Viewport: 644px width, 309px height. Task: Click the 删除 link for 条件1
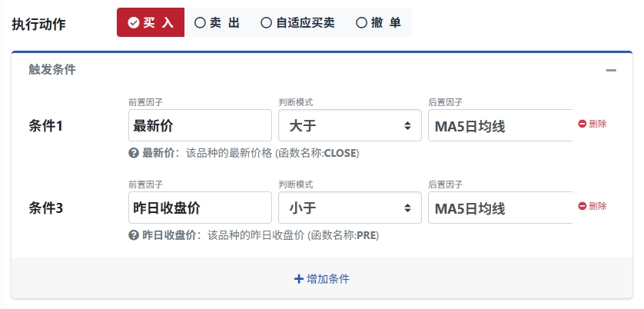pos(598,124)
